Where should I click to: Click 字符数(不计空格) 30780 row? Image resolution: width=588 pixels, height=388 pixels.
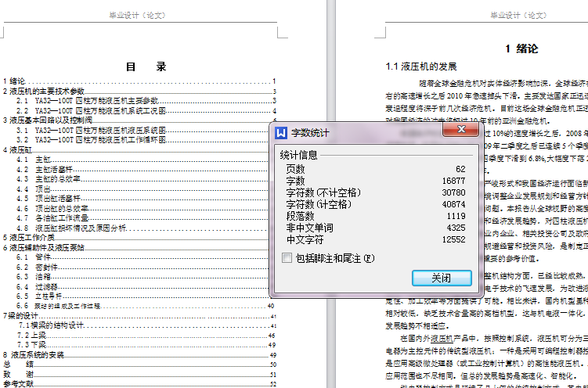point(376,192)
